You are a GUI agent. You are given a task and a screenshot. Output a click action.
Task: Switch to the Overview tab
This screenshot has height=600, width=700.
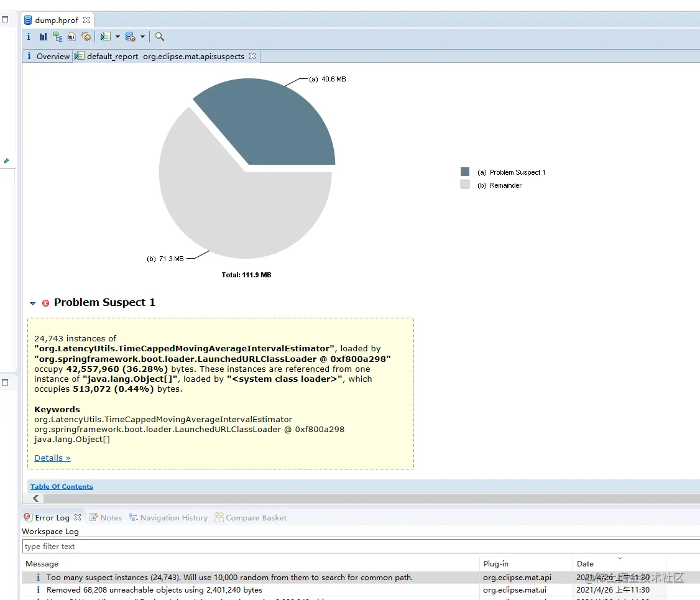coord(48,56)
